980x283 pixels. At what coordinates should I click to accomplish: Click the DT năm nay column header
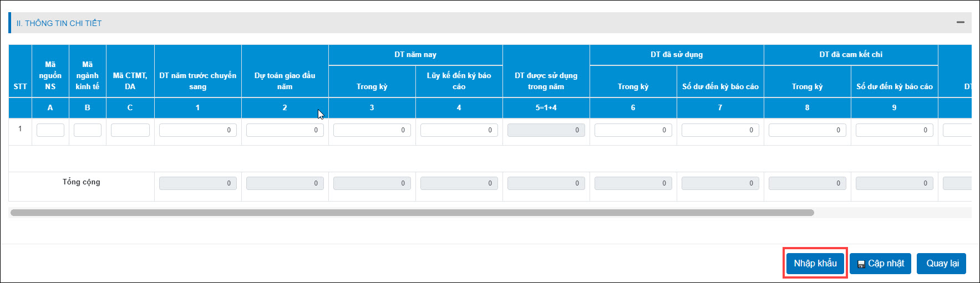(x=415, y=55)
